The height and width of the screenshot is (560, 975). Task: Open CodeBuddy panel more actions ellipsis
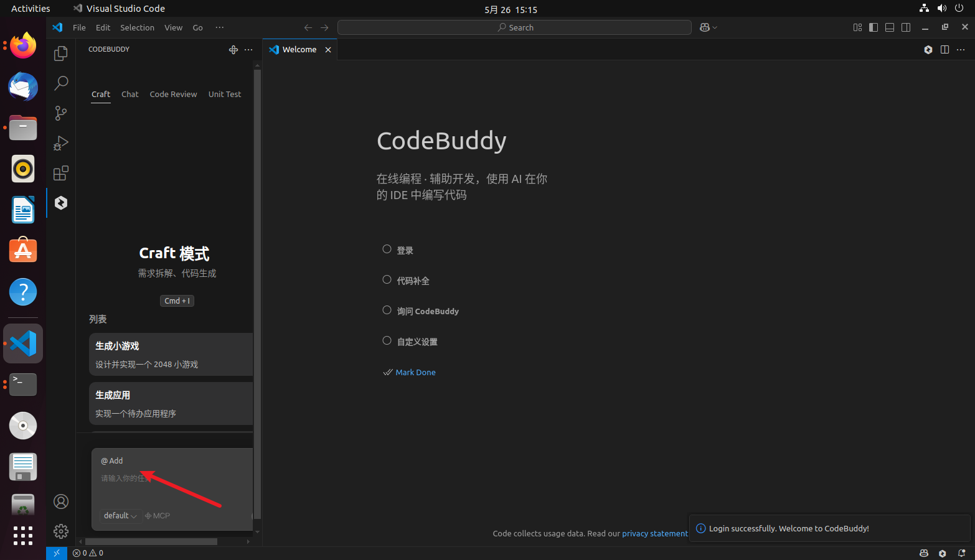pos(248,50)
